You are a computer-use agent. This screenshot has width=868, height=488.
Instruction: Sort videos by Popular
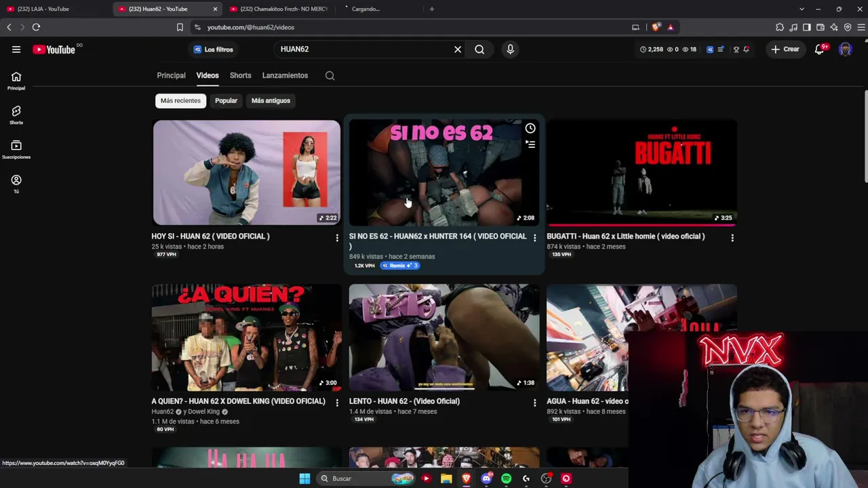tap(226, 101)
